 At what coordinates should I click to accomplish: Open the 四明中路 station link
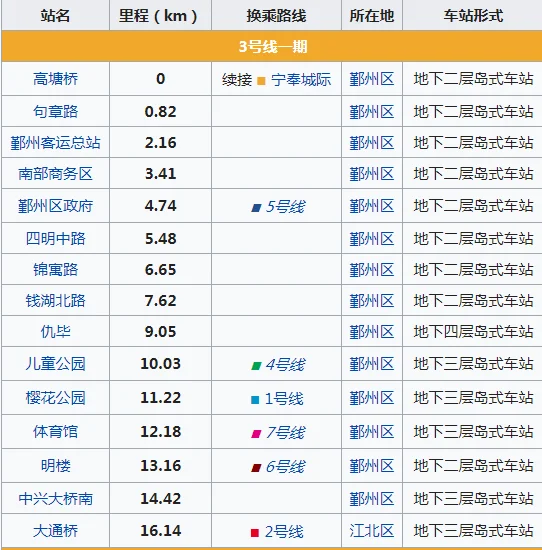(x=55, y=239)
